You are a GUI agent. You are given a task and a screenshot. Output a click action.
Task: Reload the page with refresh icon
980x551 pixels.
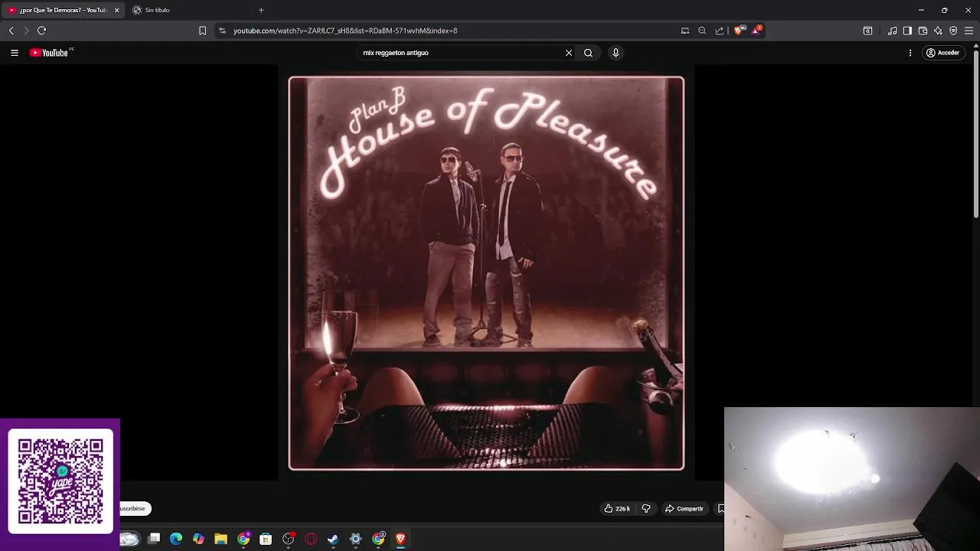[x=42, y=31]
